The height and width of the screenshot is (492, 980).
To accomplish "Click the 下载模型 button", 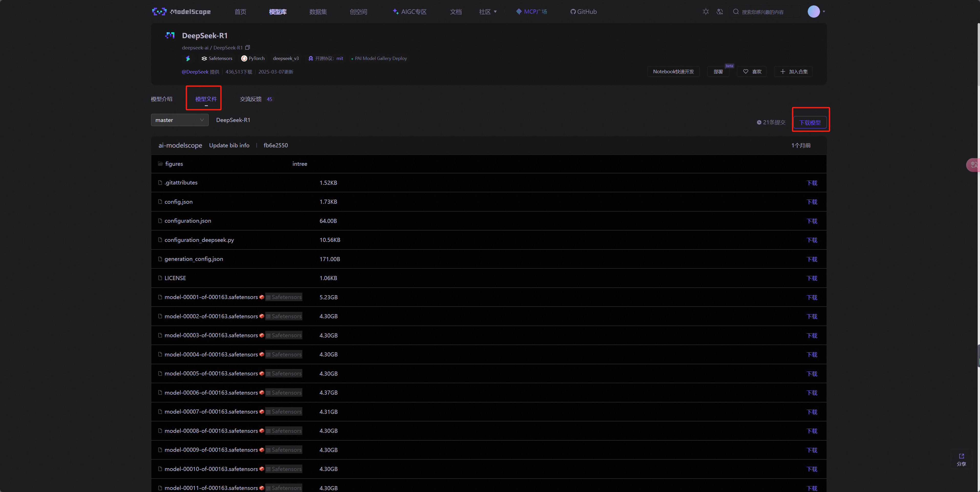I will click(x=810, y=123).
